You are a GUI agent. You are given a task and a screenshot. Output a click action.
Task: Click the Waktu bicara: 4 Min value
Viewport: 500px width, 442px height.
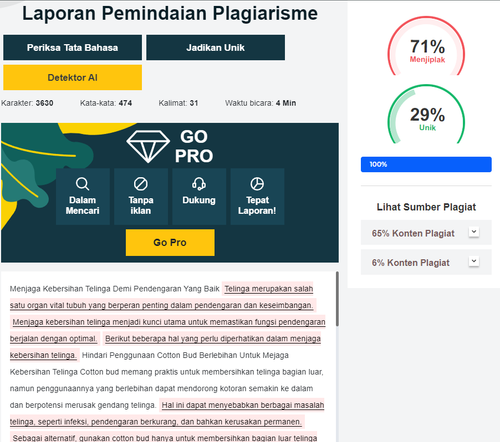[x=260, y=103]
